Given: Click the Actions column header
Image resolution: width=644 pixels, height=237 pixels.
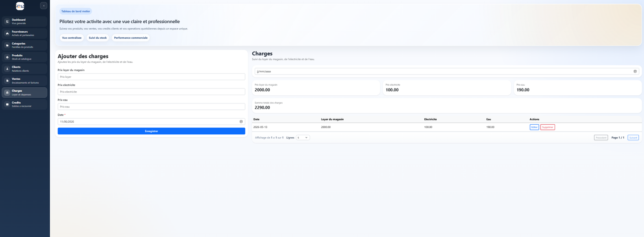Looking at the screenshot, I should pyautogui.click(x=535, y=120).
